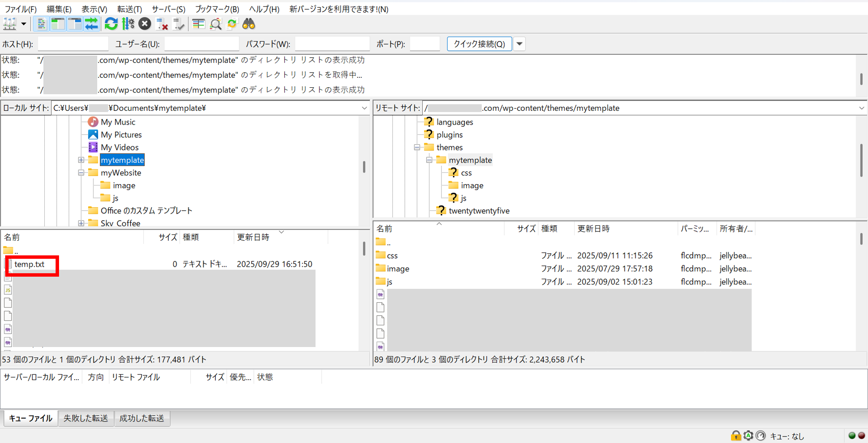Screen dimensions: 868x443
Task: Toggle the transfer queue display
Action: tap(92, 24)
